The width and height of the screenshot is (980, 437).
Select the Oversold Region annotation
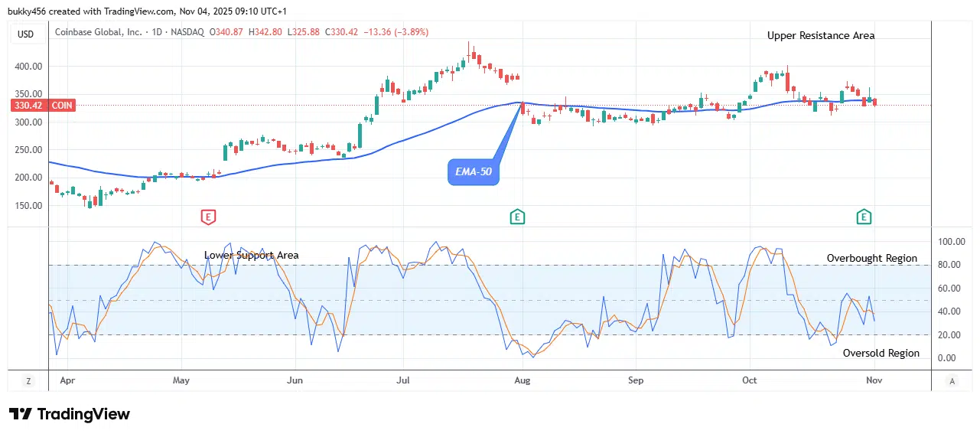point(881,353)
